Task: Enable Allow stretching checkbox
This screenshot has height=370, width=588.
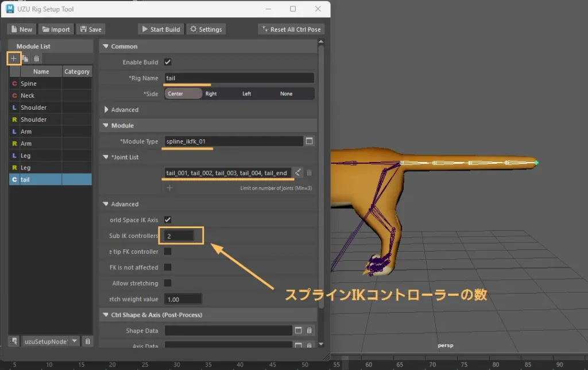Action: click(x=168, y=283)
